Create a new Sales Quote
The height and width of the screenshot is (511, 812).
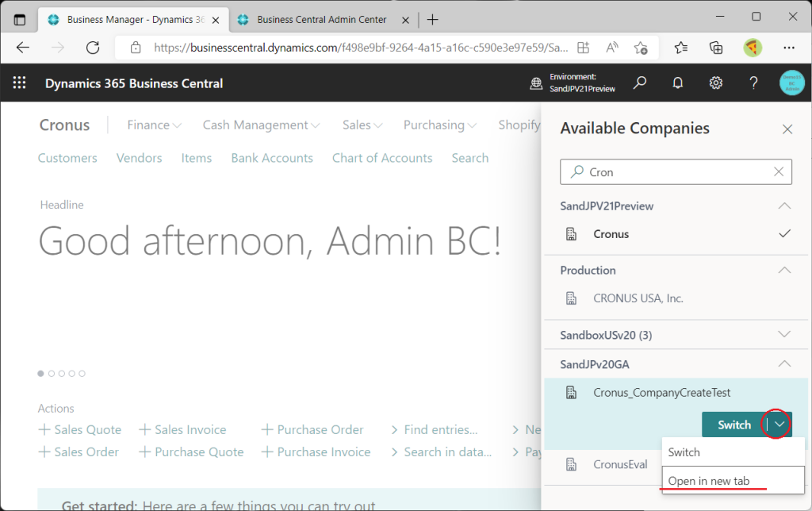pos(80,429)
